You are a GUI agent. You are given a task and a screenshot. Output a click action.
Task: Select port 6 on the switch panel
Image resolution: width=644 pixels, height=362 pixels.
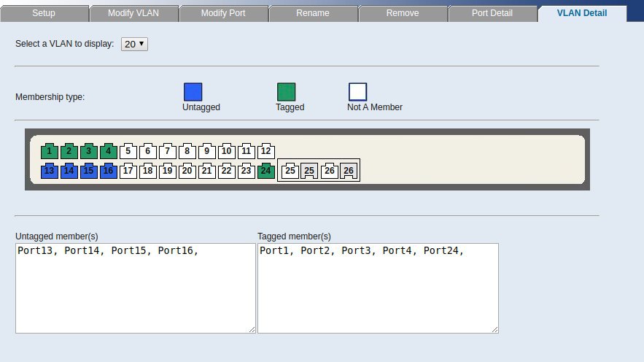point(148,151)
